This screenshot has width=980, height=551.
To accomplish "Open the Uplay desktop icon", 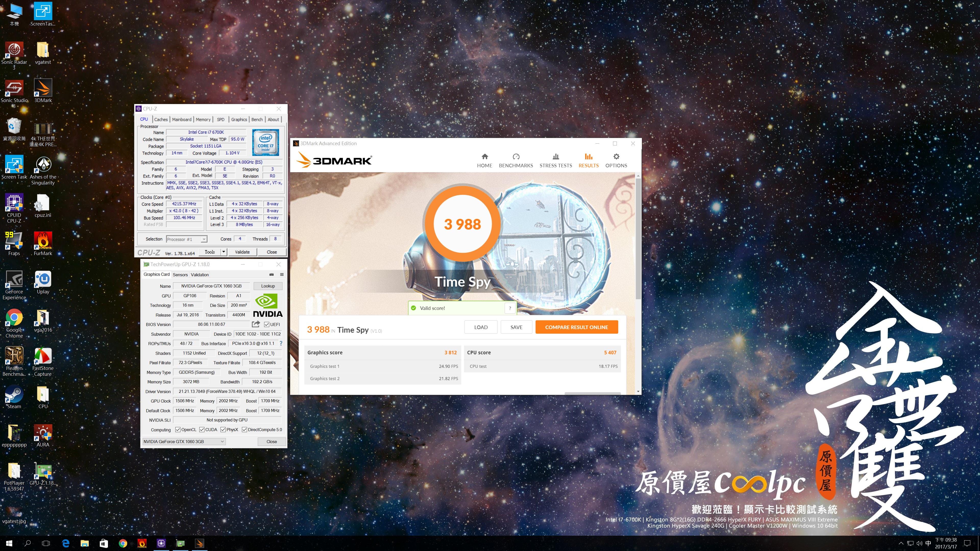I will pos(43,282).
